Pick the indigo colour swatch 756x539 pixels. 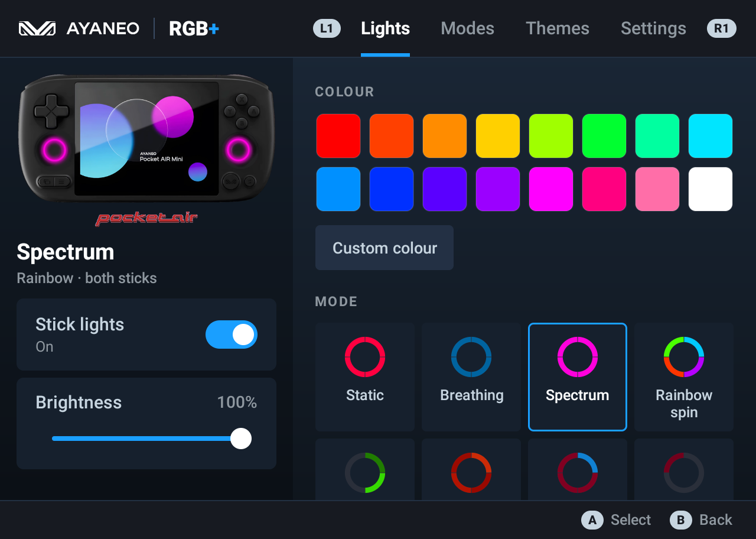click(445, 189)
